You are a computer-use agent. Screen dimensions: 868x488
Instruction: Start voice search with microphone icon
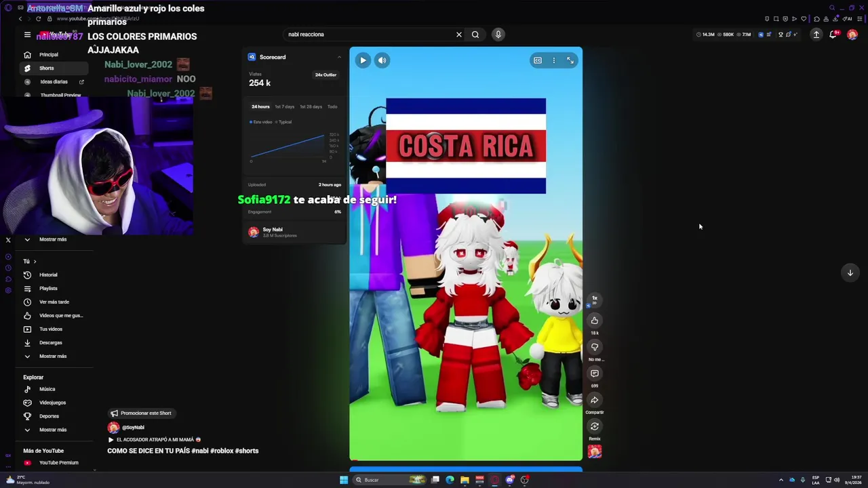click(498, 35)
